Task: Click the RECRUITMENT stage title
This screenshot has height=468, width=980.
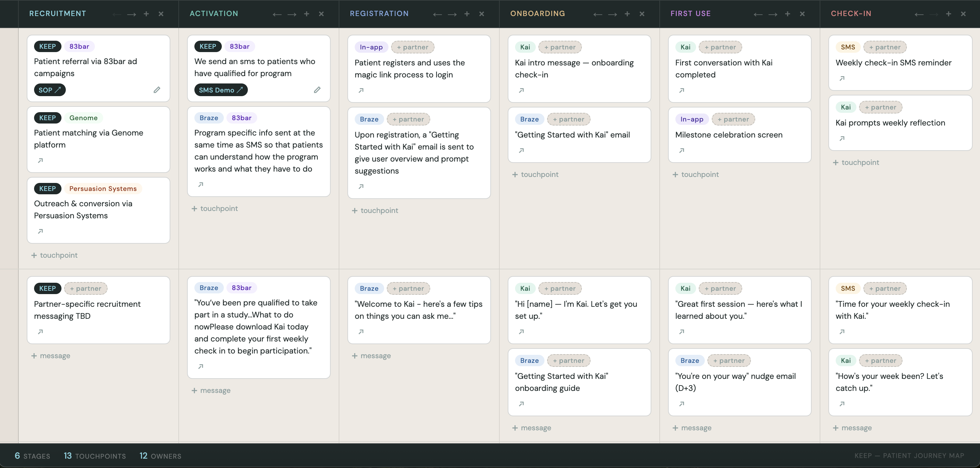Action: point(57,13)
